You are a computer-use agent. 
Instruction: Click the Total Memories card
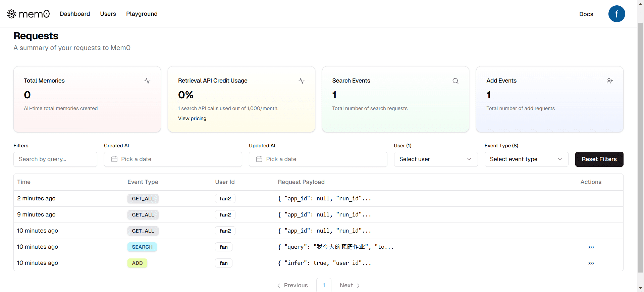(87, 99)
